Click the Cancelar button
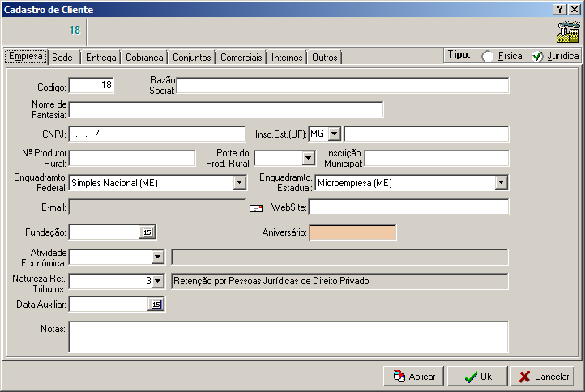 click(543, 377)
